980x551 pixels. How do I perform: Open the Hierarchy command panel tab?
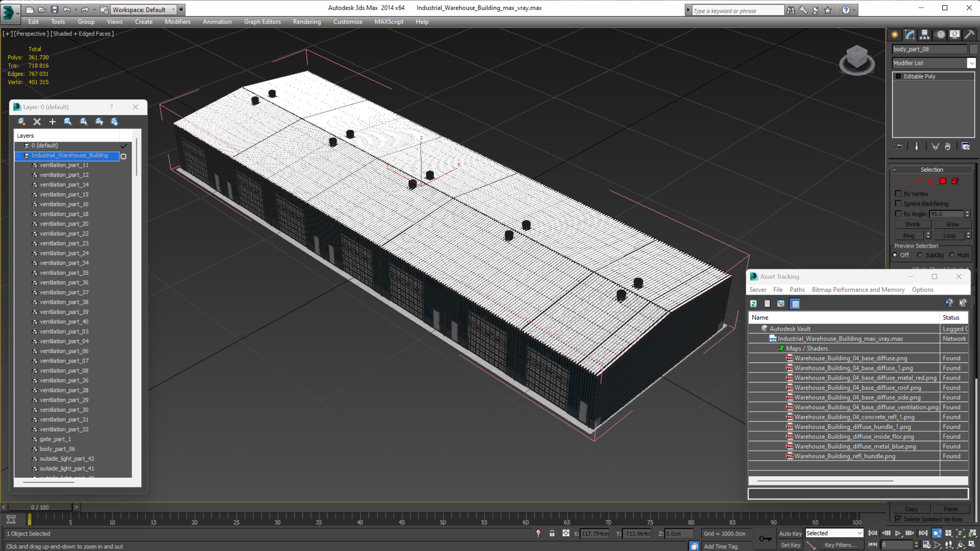[924, 35]
